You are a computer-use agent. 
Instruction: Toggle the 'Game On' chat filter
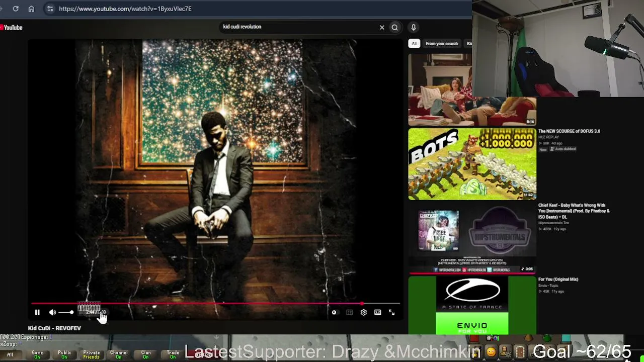pyautogui.click(x=37, y=355)
